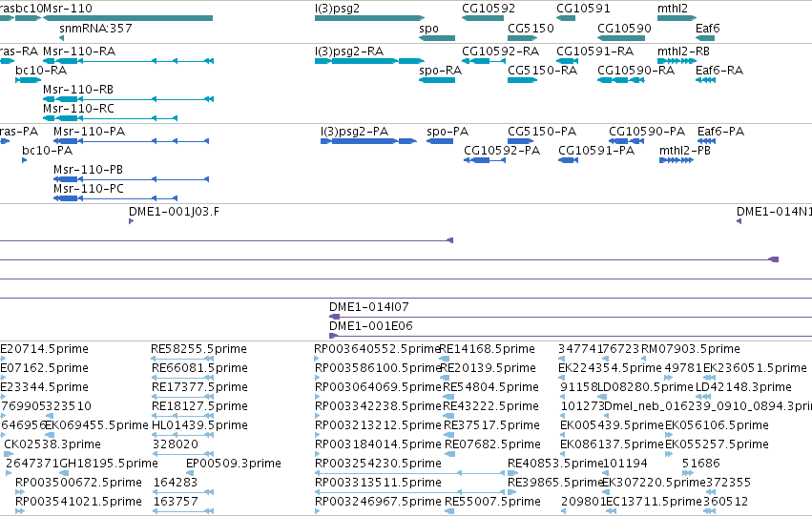Screen dimensions: 812x516
Task: Open the CG5150-RA transcript label
Action: pos(542,71)
